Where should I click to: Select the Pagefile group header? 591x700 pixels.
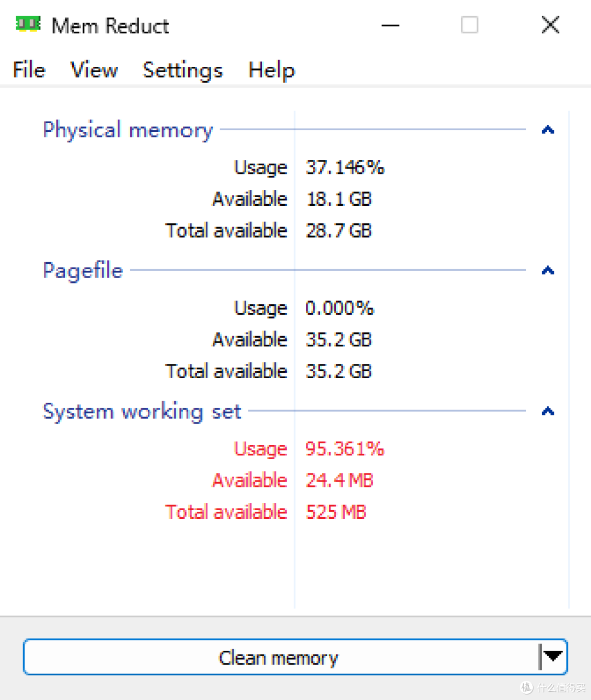83,271
